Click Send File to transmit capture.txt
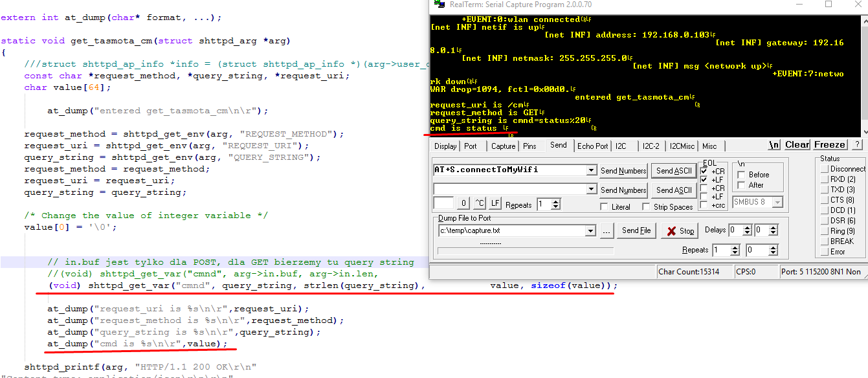Image resolution: width=868 pixels, height=378 pixels. tap(636, 230)
